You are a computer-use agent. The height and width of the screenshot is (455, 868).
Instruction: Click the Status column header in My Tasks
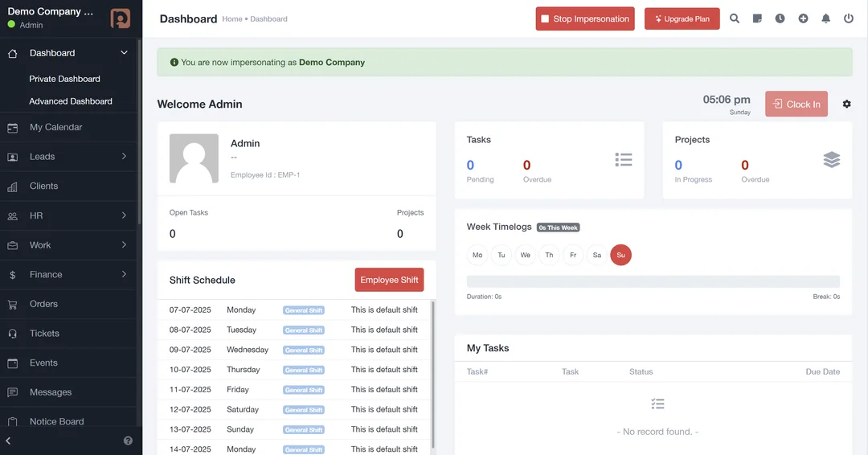tap(641, 372)
